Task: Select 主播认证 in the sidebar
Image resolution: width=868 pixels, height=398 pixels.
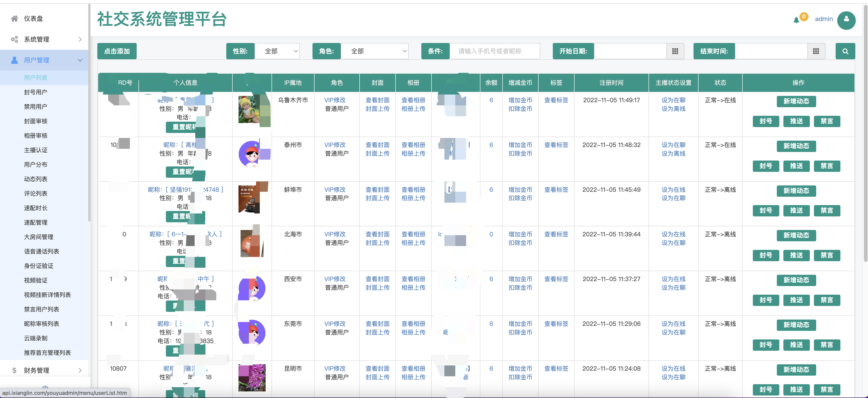Action: [x=35, y=150]
